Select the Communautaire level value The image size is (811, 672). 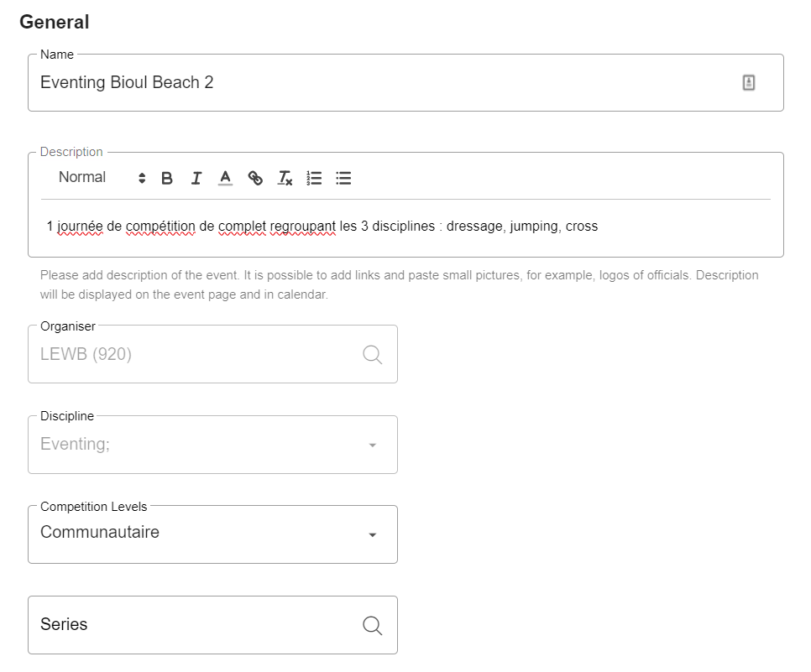point(100,533)
